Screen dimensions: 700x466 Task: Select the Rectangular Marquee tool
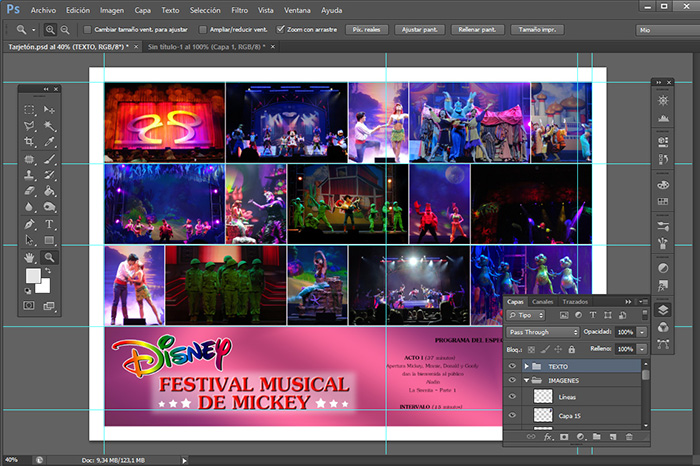(x=29, y=110)
